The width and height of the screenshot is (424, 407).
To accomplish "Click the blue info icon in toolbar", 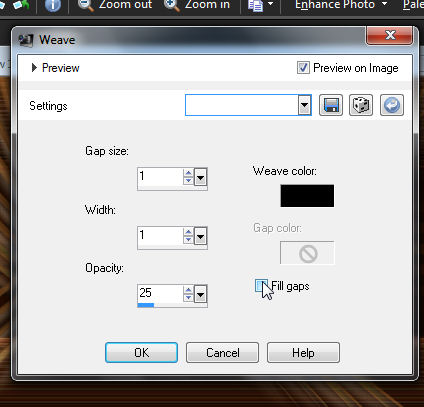I will (x=53, y=5).
